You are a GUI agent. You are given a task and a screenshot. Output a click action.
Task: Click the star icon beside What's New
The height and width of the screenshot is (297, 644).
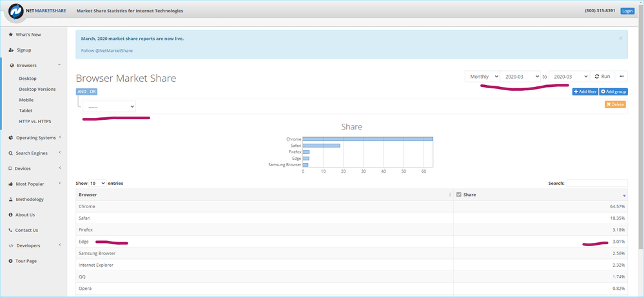(11, 35)
